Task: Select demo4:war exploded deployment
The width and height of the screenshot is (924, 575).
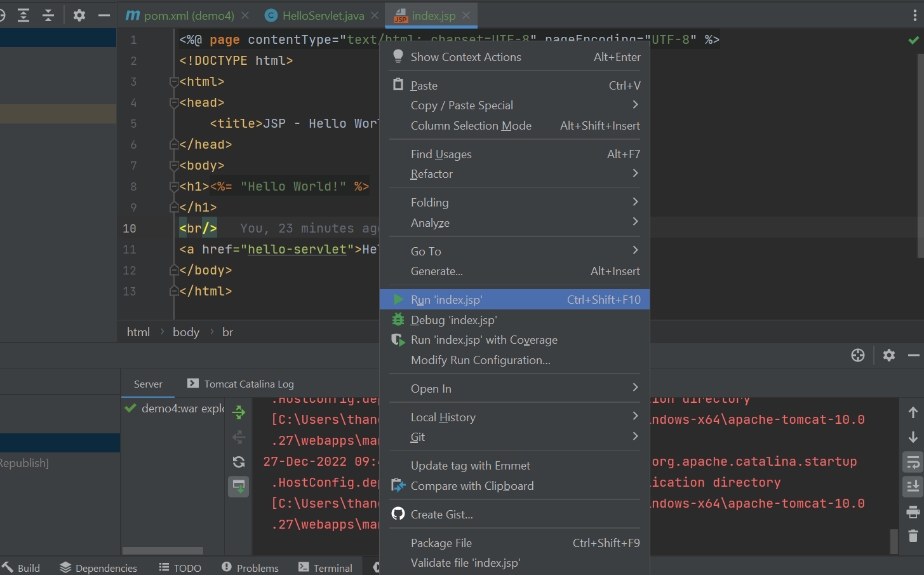Action: (x=174, y=409)
